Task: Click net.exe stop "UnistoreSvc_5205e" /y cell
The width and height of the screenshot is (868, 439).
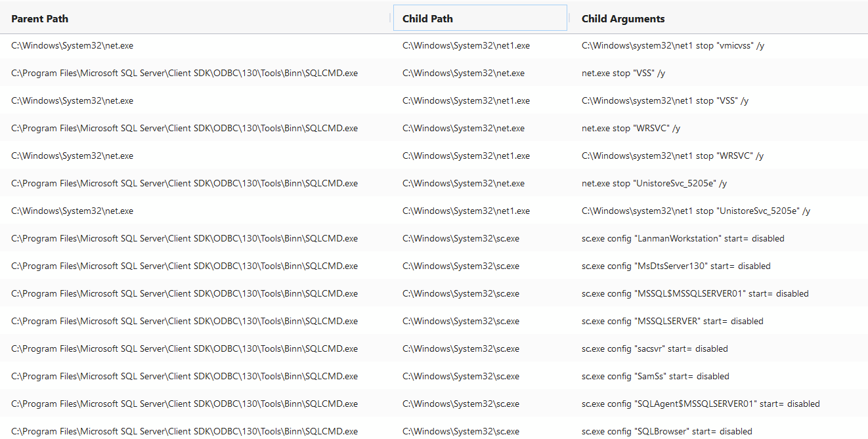Action: (654, 184)
